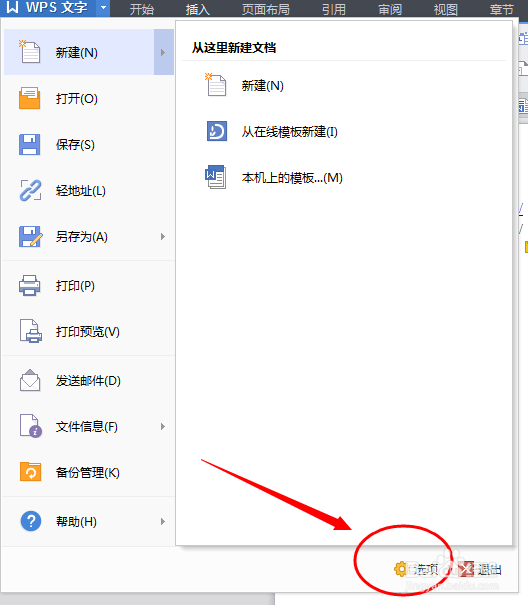Click the envelope icon for 发送邮件
This screenshot has width=528, height=605.
click(x=30, y=380)
